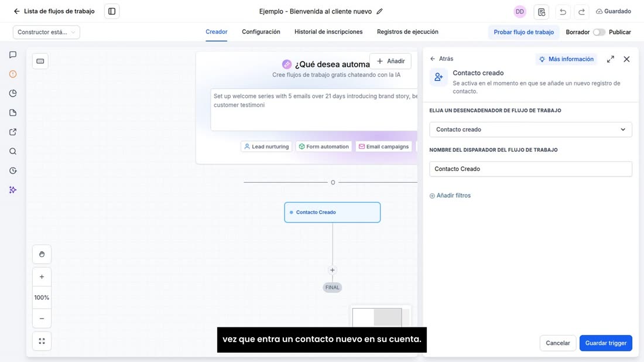
Task: Select the Contacto Creado trigger node
Action: click(333, 213)
